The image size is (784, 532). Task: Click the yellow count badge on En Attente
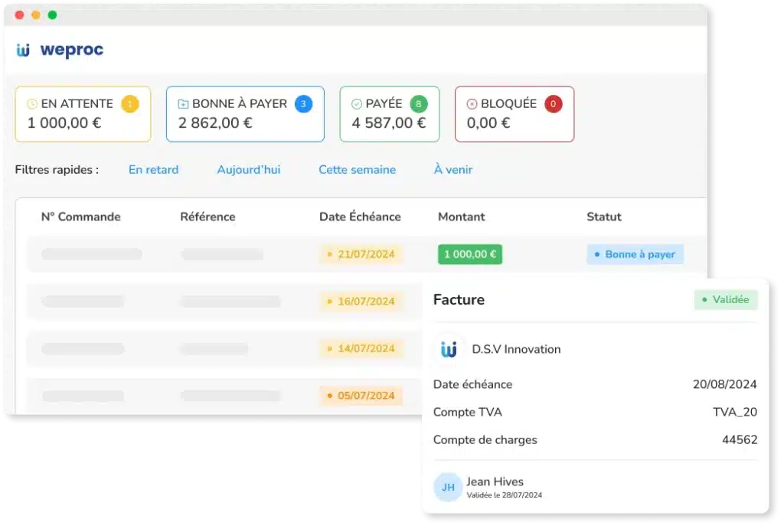[x=130, y=104]
